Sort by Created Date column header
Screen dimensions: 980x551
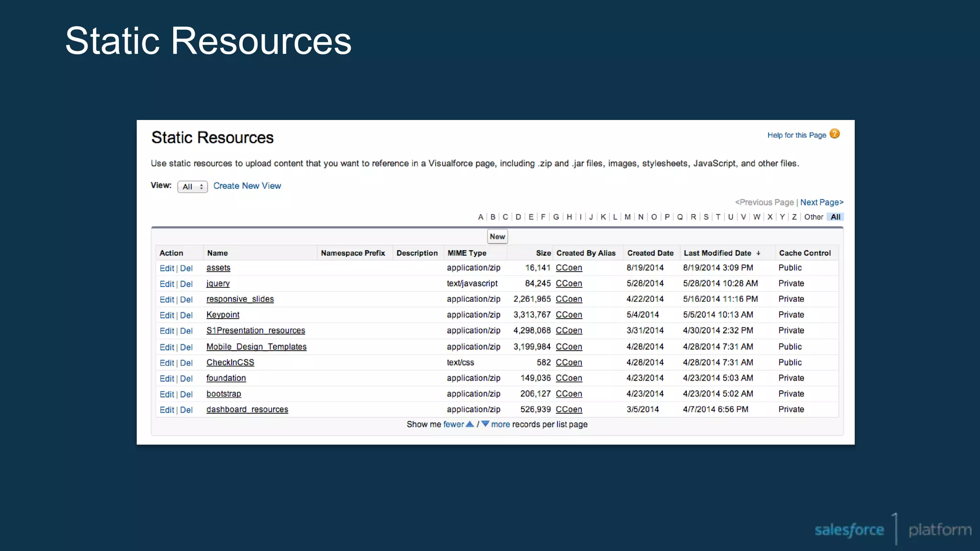tap(650, 253)
